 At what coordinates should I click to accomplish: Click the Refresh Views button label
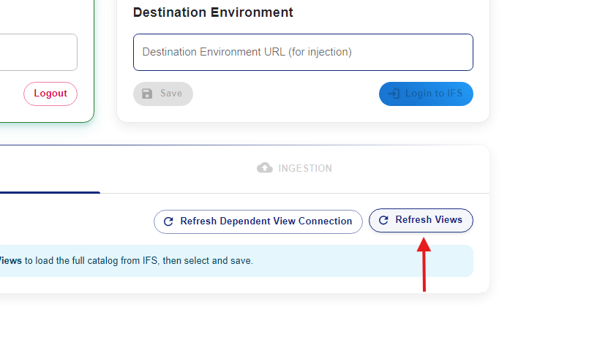pos(429,219)
